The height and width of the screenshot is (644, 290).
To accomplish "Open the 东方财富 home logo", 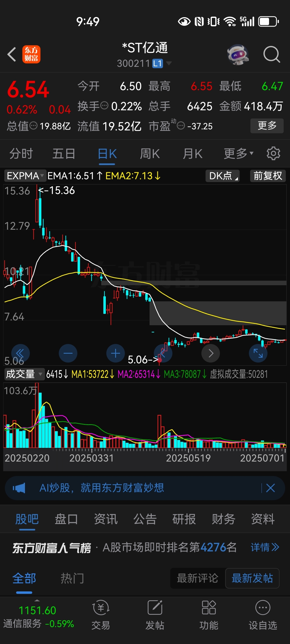I will pos(31,54).
